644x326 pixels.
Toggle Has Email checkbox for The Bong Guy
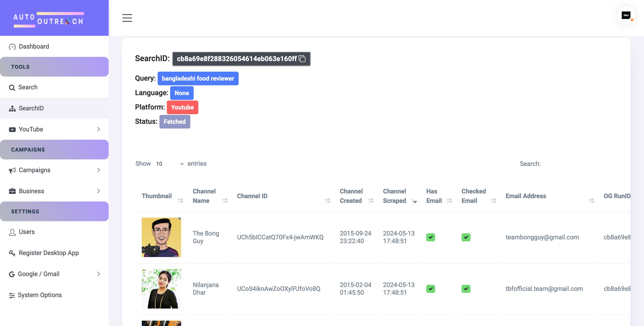pyautogui.click(x=430, y=237)
